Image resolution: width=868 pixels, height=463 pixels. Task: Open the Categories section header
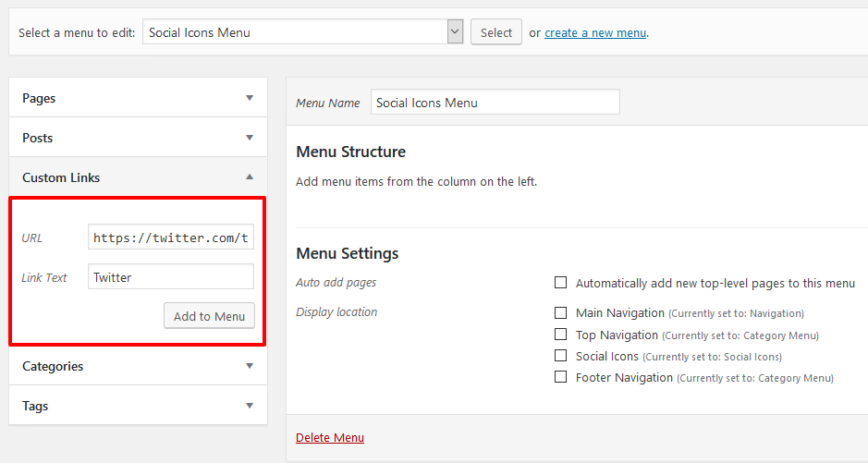(x=53, y=366)
